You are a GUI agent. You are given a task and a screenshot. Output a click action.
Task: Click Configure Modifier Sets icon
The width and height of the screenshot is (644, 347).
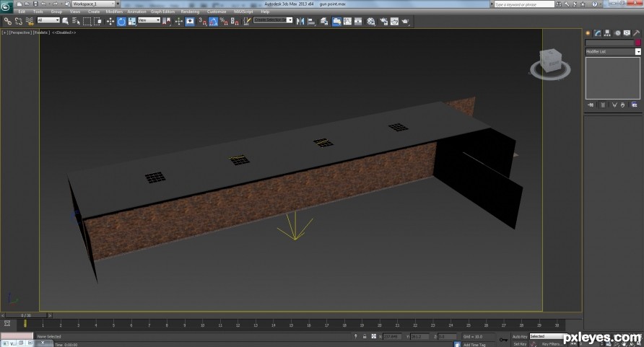634,105
